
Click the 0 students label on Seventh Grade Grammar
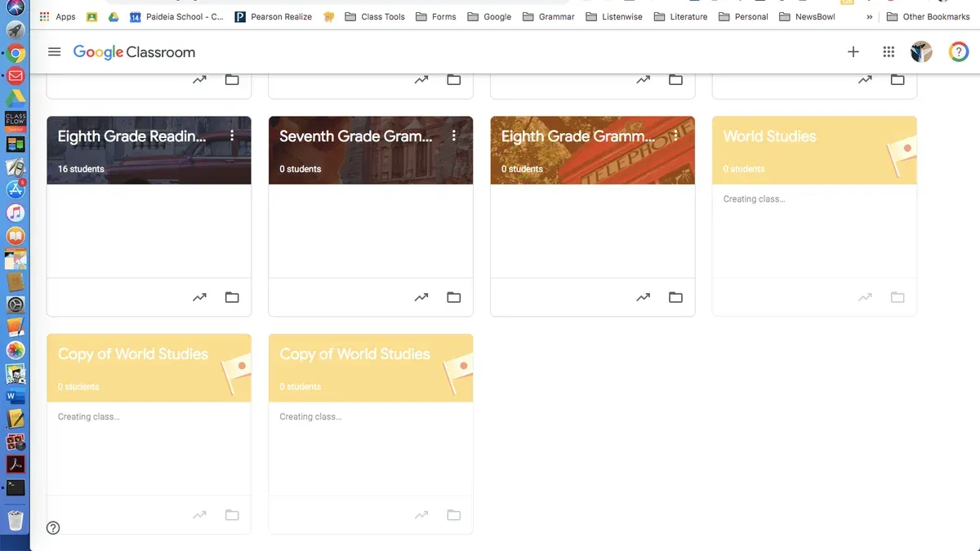tap(301, 169)
